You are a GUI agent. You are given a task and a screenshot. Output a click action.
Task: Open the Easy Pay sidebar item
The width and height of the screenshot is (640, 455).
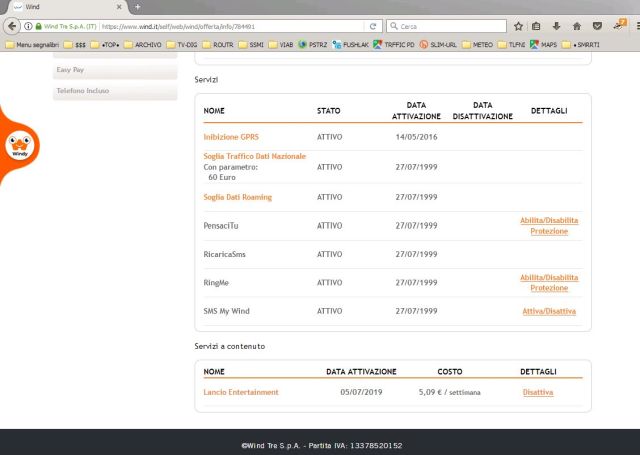click(x=115, y=70)
